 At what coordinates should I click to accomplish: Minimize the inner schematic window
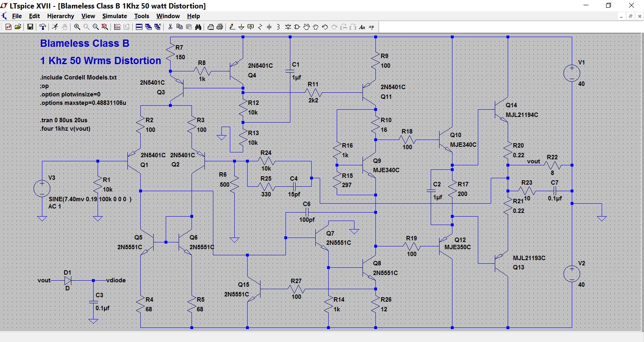(x=621, y=16)
